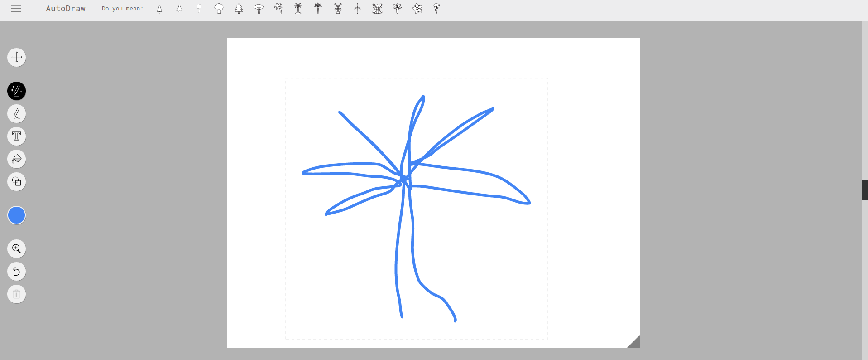Activate the AutoDraw magic pen tool
This screenshot has height=360, width=868.
pyautogui.click(x=17, y=91)
